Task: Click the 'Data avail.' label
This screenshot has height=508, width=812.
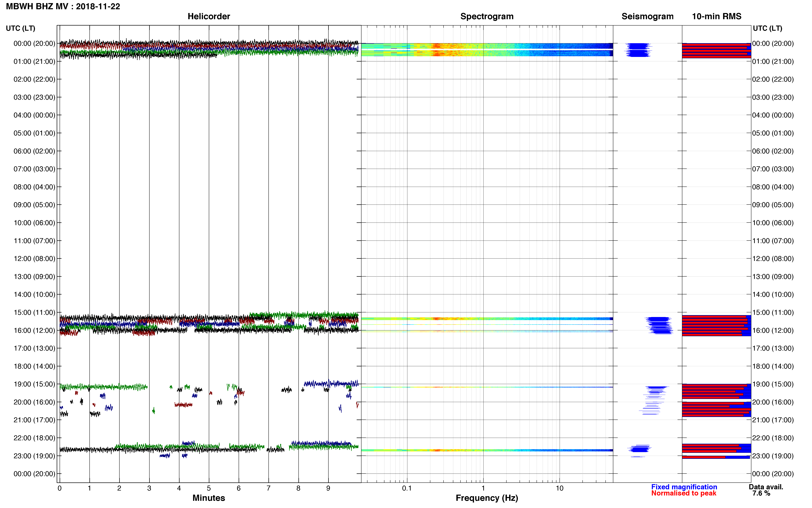Action: coord(766,487)
